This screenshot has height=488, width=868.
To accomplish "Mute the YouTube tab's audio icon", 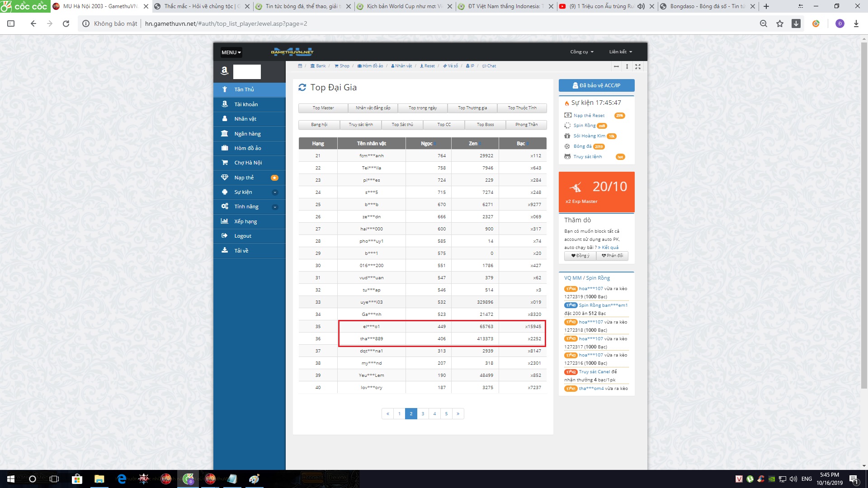I will click(641, 6).
